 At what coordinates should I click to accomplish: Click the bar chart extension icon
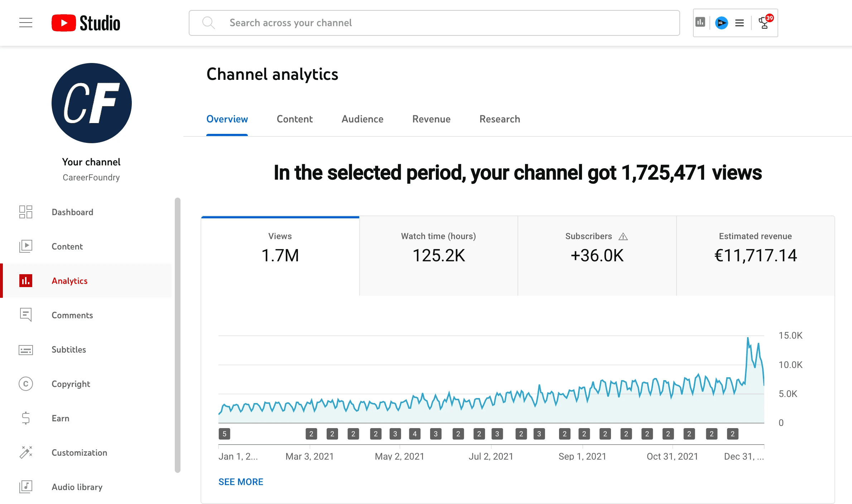700,23
